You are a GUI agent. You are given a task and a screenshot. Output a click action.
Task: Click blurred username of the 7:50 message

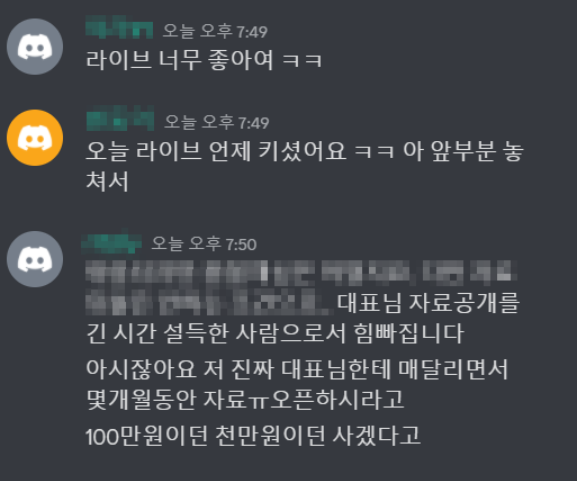point(111,242)
